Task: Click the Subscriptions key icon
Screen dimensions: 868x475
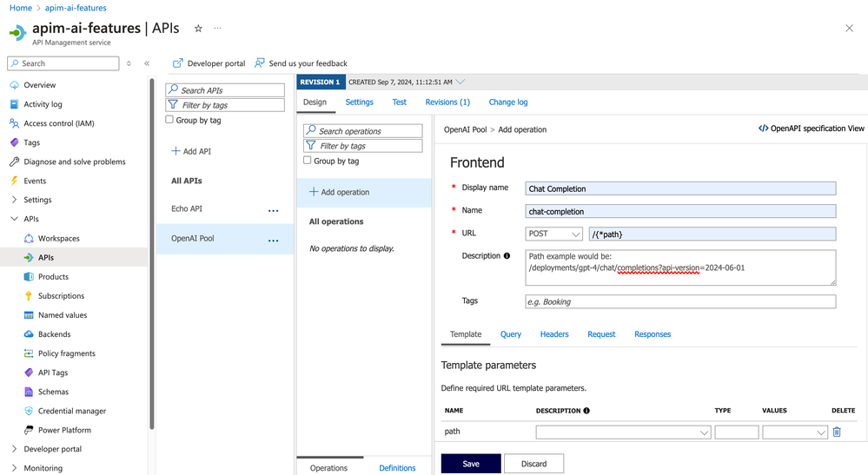Action: coord(29,296)
